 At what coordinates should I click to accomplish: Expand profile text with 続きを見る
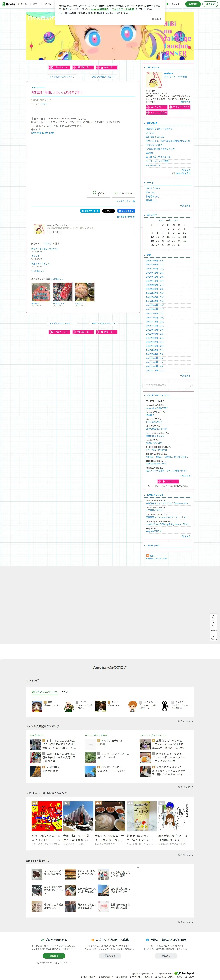[186, 102]
